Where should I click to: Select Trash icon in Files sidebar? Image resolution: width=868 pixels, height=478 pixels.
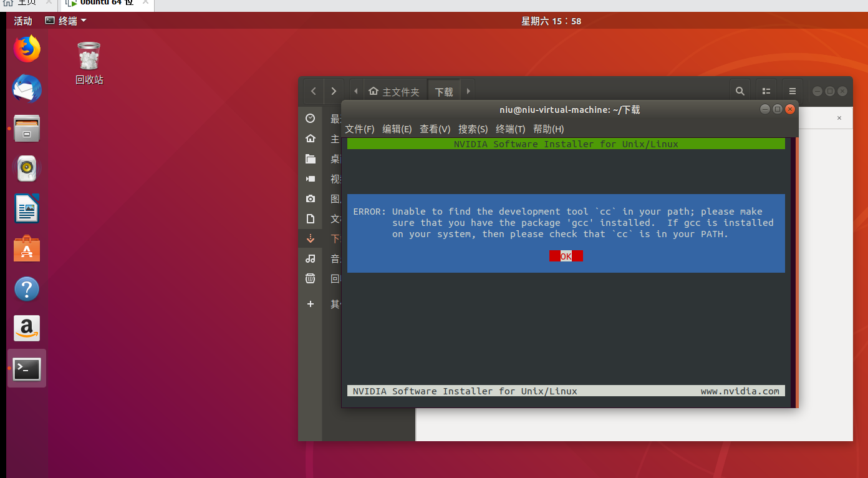point(311,278)
